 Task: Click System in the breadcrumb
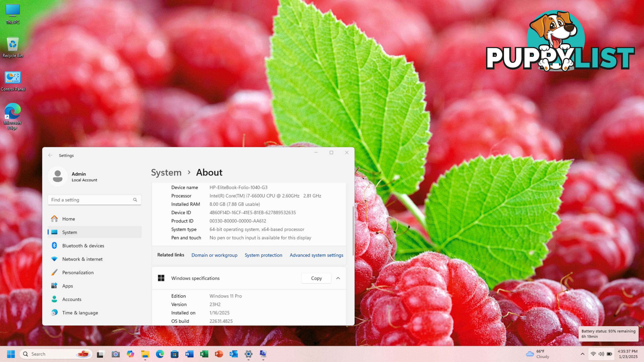click(166, 172)
